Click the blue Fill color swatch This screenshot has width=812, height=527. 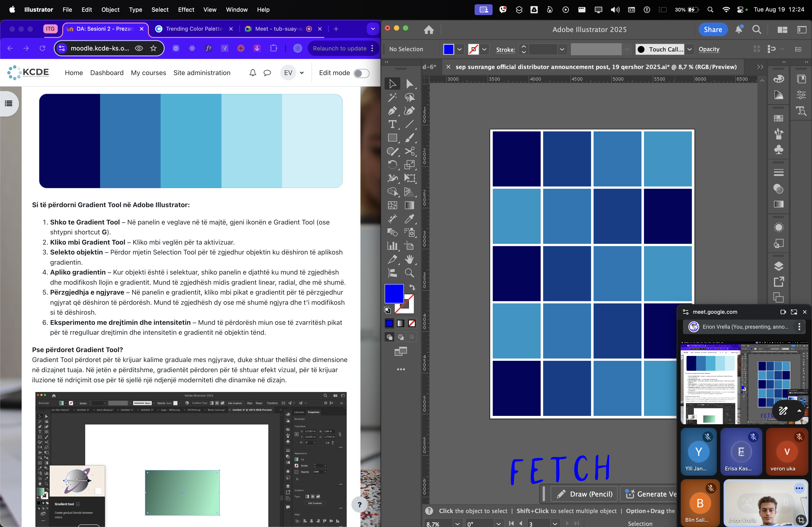[394, 293]
